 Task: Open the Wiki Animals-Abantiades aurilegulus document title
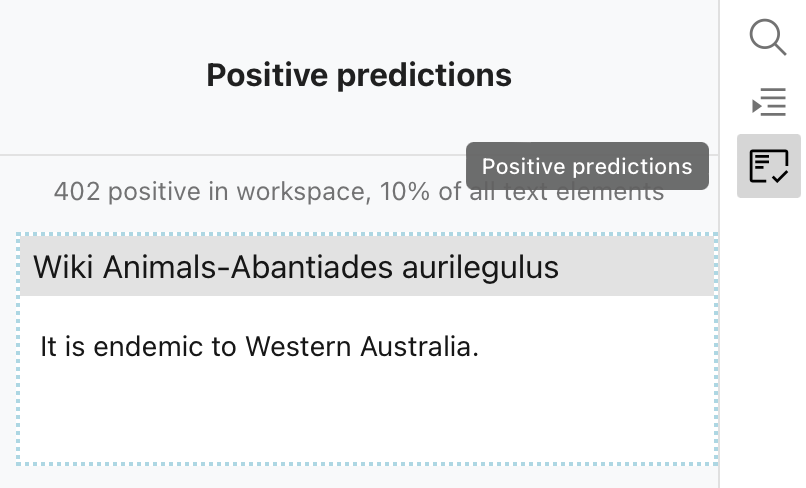[296, 267]
